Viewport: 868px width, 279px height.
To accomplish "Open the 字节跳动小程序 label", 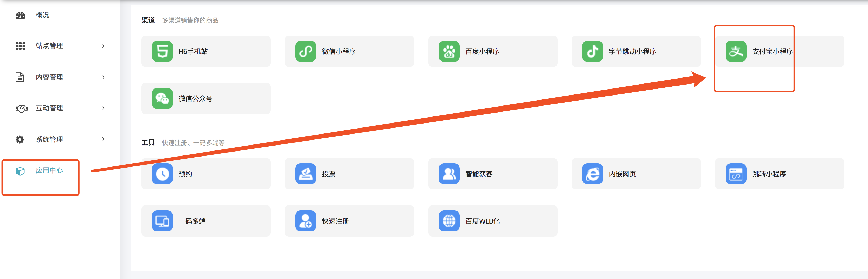I will pyautogui.click(x=632, y=52).
